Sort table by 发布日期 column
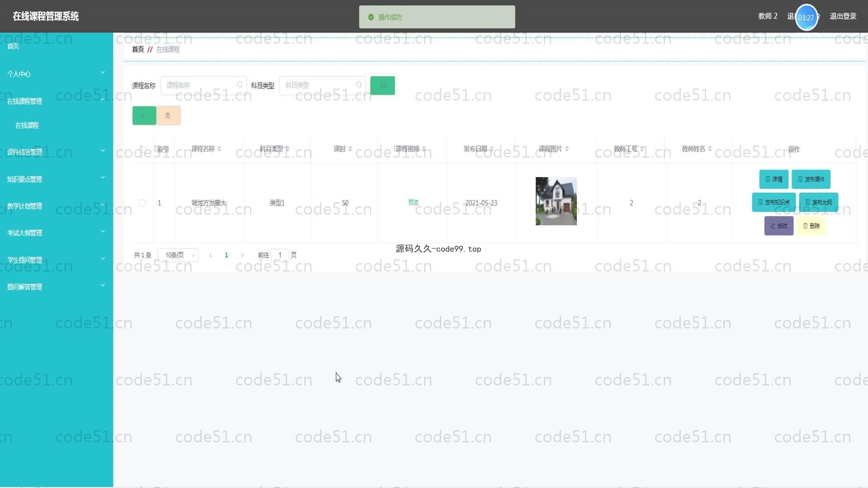 (x=491, y=149)
